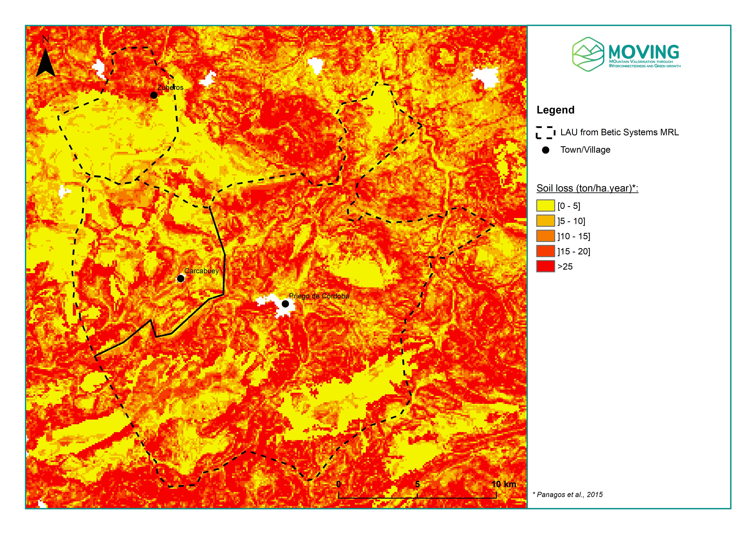This screenshot has height=534, width=756.
Task: Click the 5 mark on scale bar
Action: click(417, 484)
